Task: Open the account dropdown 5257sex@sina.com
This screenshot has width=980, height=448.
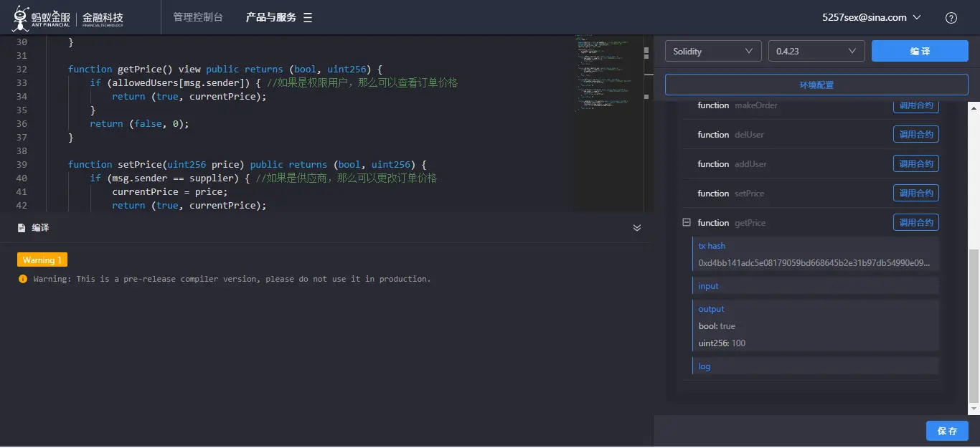Action: (x=871, y=17)
